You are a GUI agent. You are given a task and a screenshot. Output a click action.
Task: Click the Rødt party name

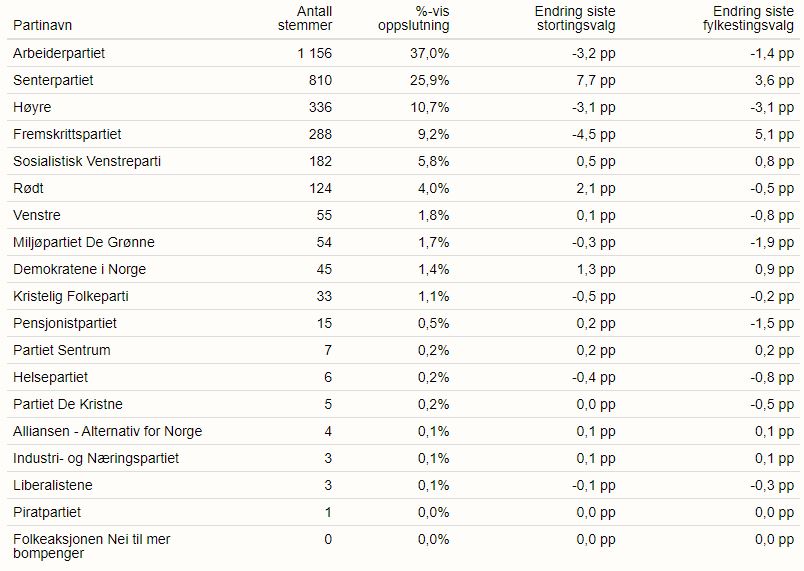[x=28, y=189]
